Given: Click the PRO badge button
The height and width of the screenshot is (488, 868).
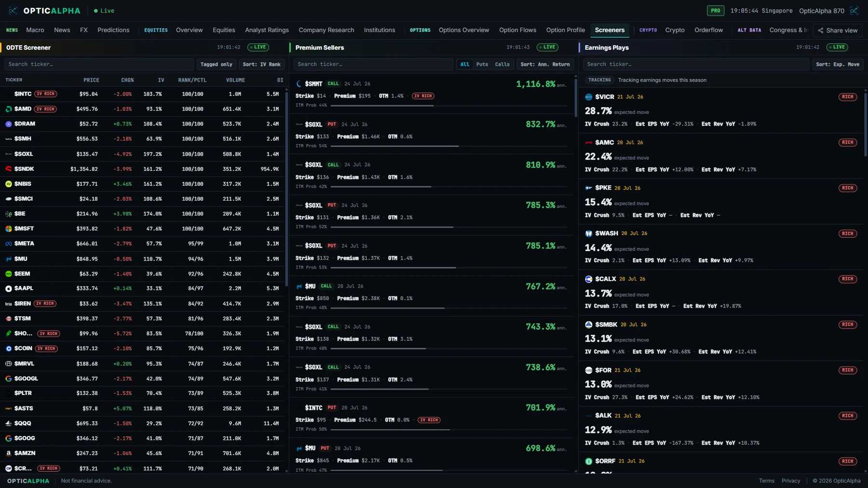Looking at the screenshot, I should 716,11.
